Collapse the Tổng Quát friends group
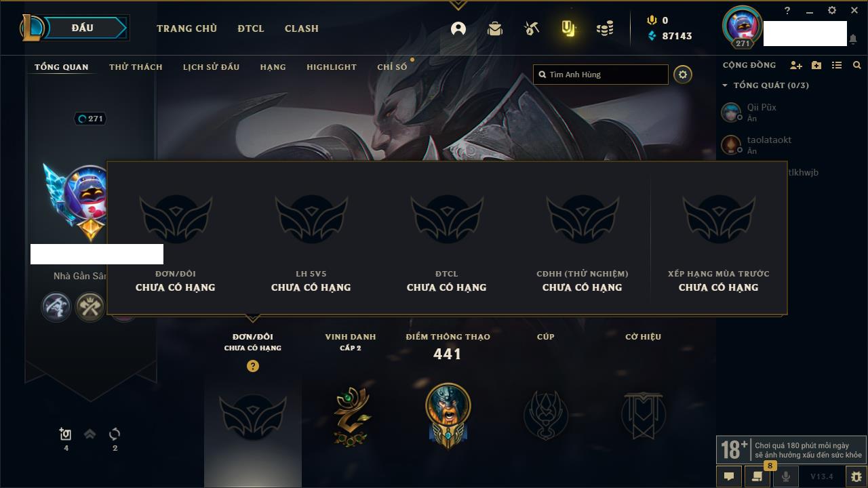This screenshot has height=488, width=868. click(x=725, y=85)
